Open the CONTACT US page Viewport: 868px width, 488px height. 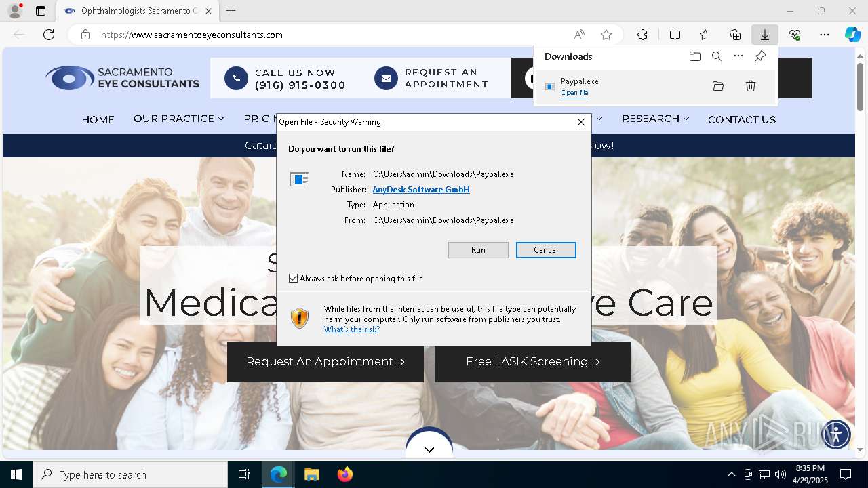coord(742,119)
